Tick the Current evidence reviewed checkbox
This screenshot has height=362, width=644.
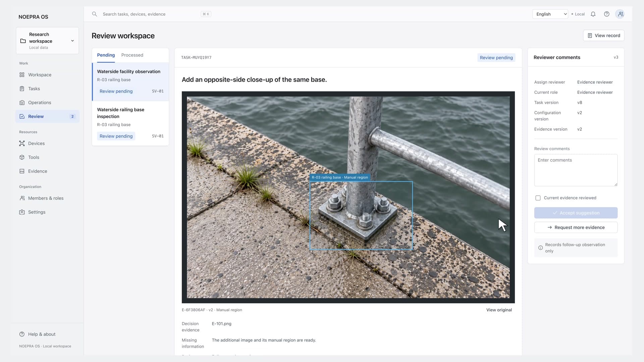click(x=538, y=198)
